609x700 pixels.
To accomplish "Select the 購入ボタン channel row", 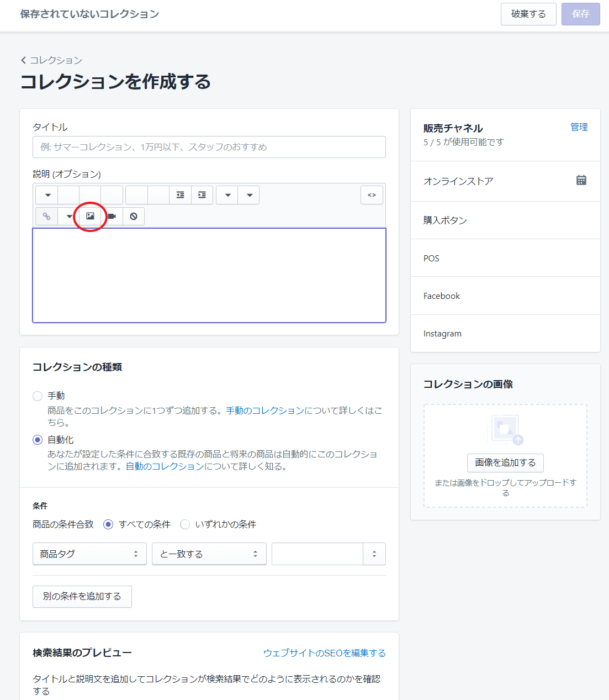I will pos(505,220).
